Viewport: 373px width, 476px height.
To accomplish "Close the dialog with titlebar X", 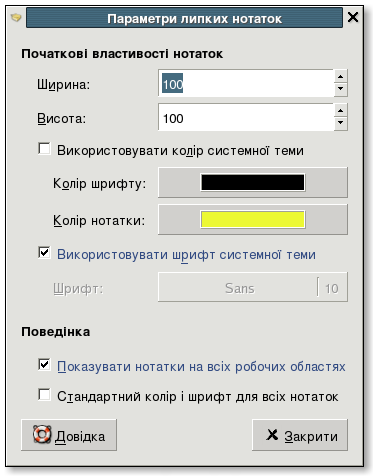I will 353,17.
